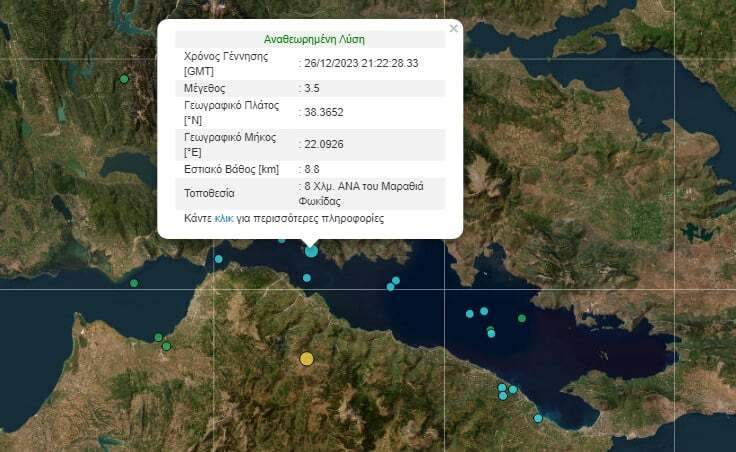Click the isolated green marker in eastern gulf

pos(521,318)
